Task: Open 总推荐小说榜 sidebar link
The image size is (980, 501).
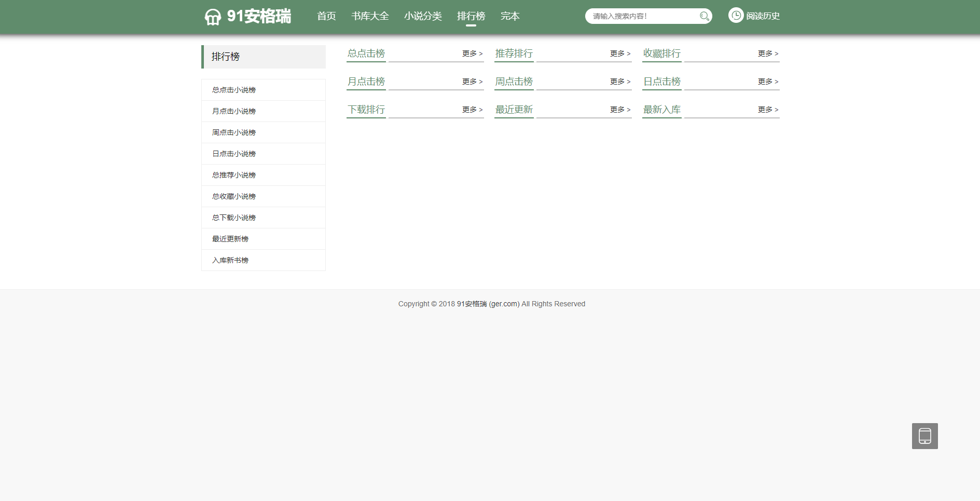Action: click(234, 175)
